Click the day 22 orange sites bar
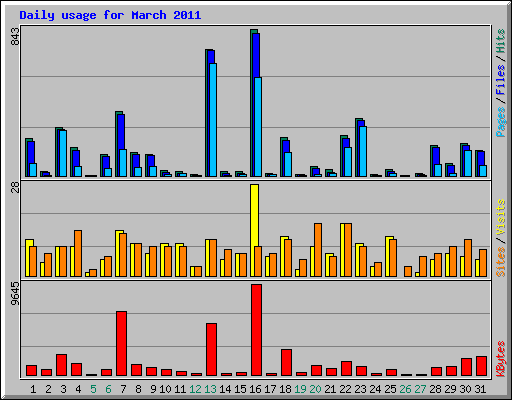This screenshot has height=400, width=512. click(348, 250)
